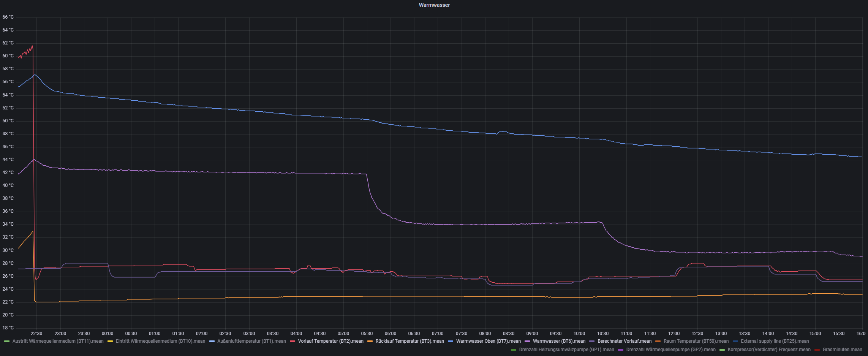Click the 15:30 x-axis time label
This screenshot has height=356, width=868.
coord(839,334)
